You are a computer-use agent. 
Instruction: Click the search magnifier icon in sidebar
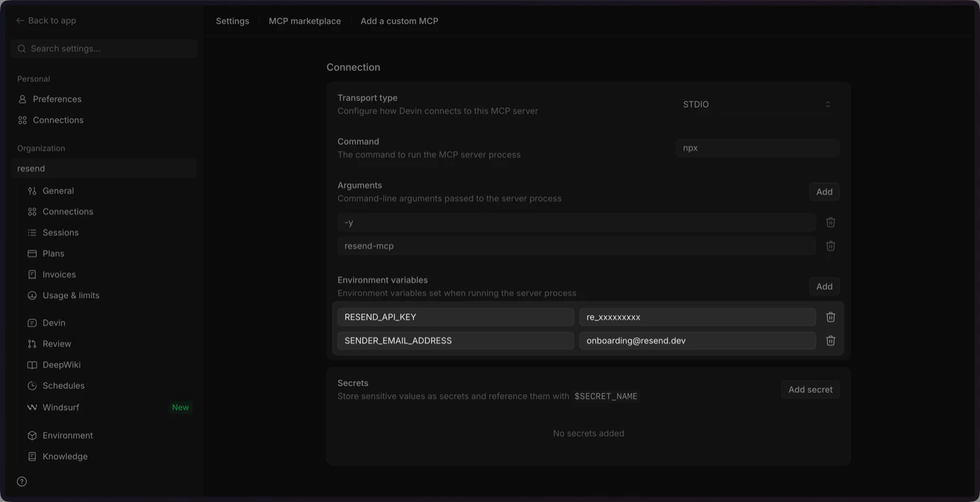22,48
